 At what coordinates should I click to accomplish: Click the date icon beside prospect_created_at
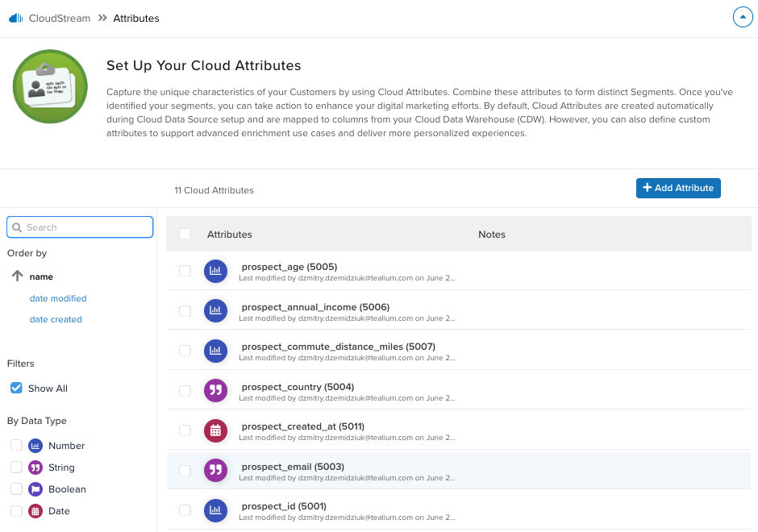[215, 430]
